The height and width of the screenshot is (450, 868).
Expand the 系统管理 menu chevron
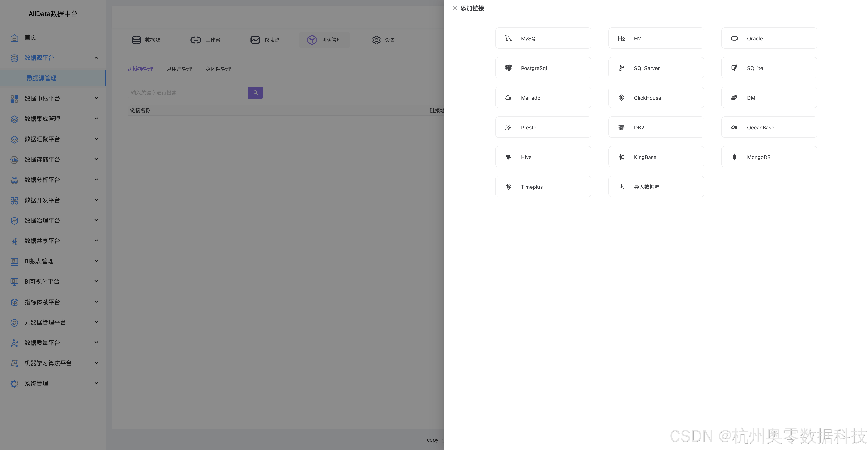point(96,383)
